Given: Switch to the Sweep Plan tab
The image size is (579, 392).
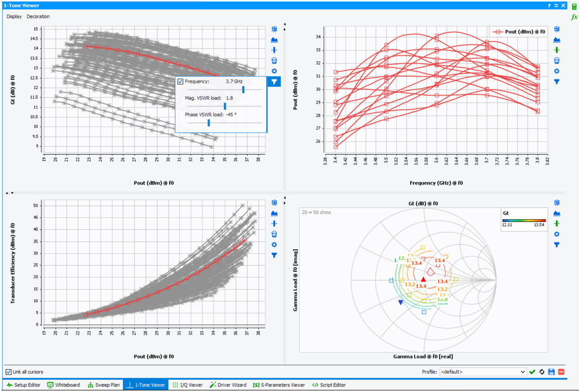Looking at the screenshot, I should pos(103,385).
